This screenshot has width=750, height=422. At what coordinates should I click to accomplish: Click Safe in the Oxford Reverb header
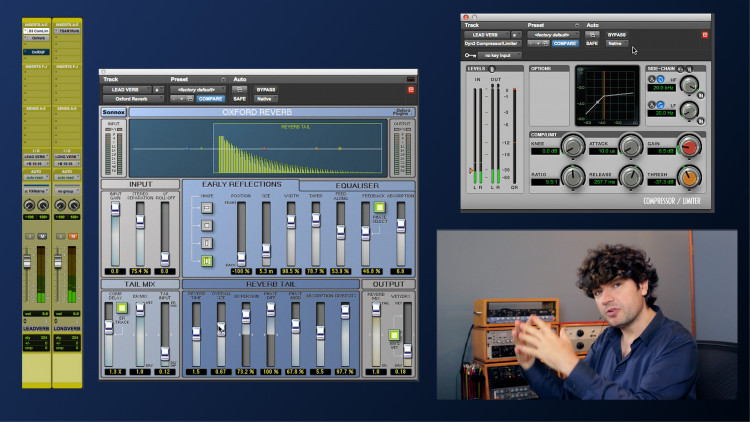pos(239,99)
